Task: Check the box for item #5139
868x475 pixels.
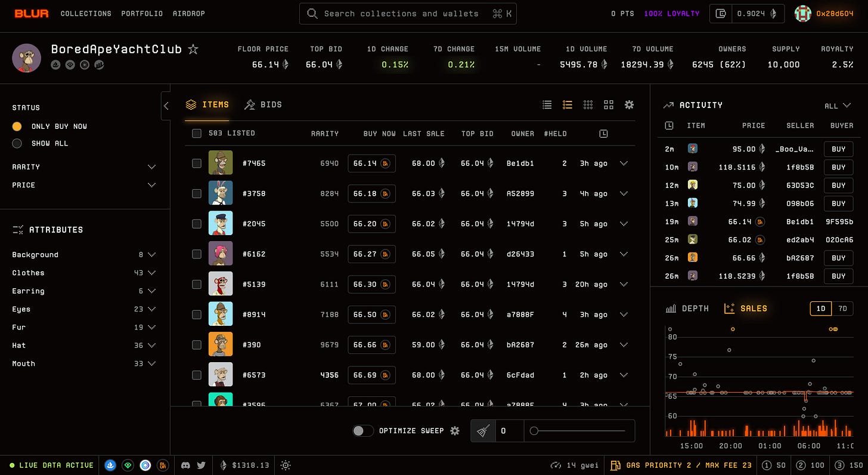Action: (x=197, y=284)
